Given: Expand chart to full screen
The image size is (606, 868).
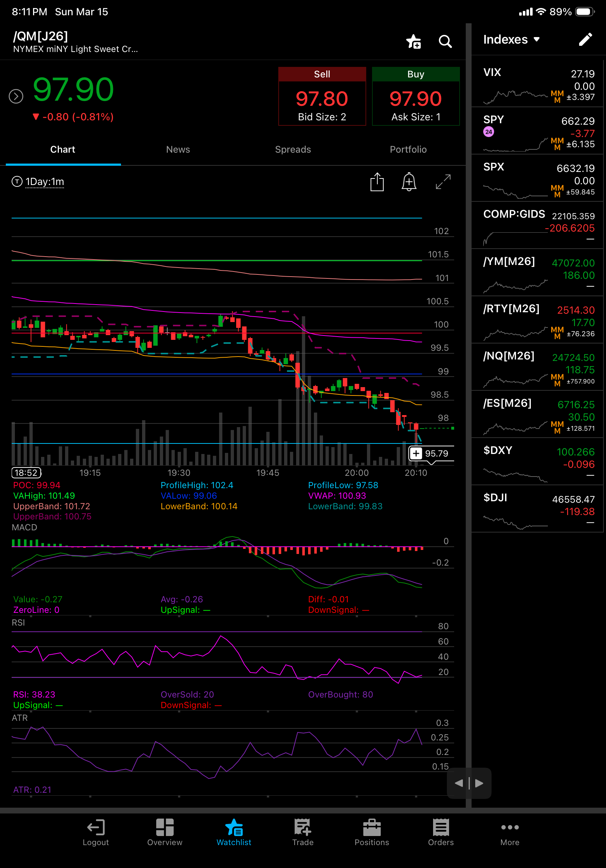Looking at the screenshot, I should point(443,182).
